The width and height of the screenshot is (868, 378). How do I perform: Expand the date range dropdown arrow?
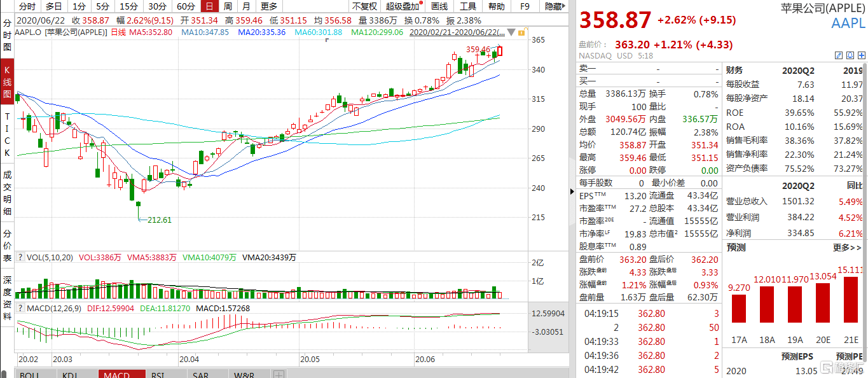click(x=511, y=32)
